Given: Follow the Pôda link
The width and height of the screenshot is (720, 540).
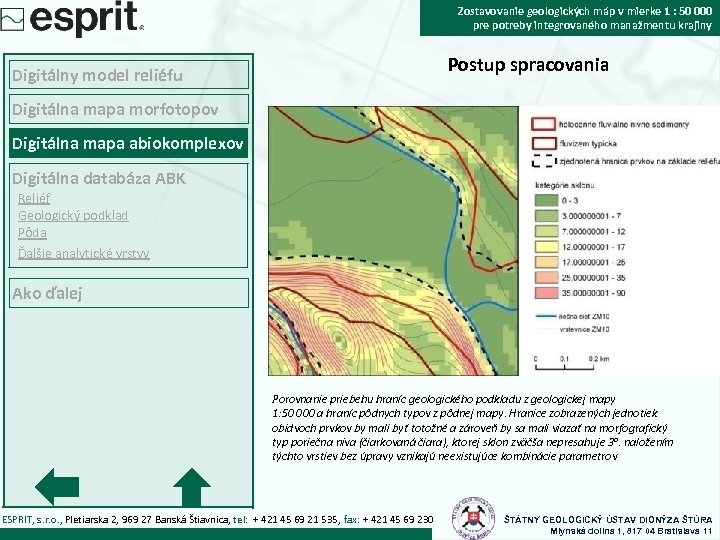Looking at the screenshot, I should [x=32, y=233].
